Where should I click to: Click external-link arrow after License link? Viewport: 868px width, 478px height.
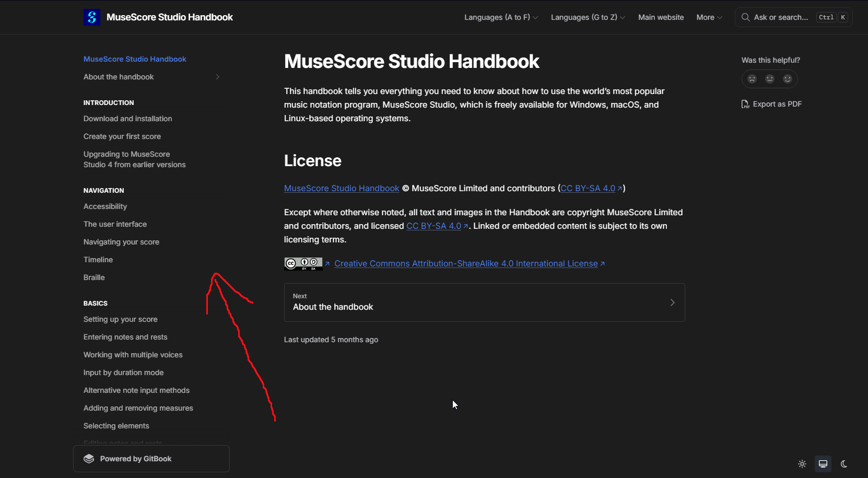[602, 264]
